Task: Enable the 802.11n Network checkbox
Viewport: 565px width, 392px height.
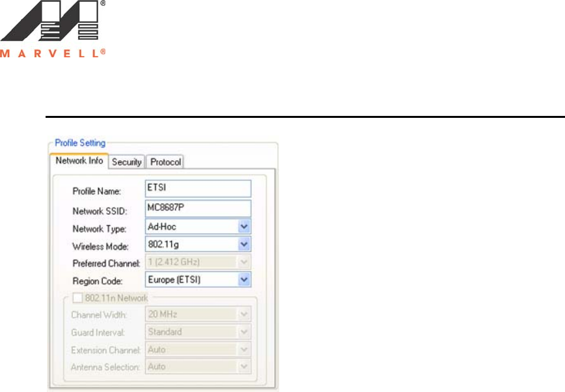Action: click(77, 298)
